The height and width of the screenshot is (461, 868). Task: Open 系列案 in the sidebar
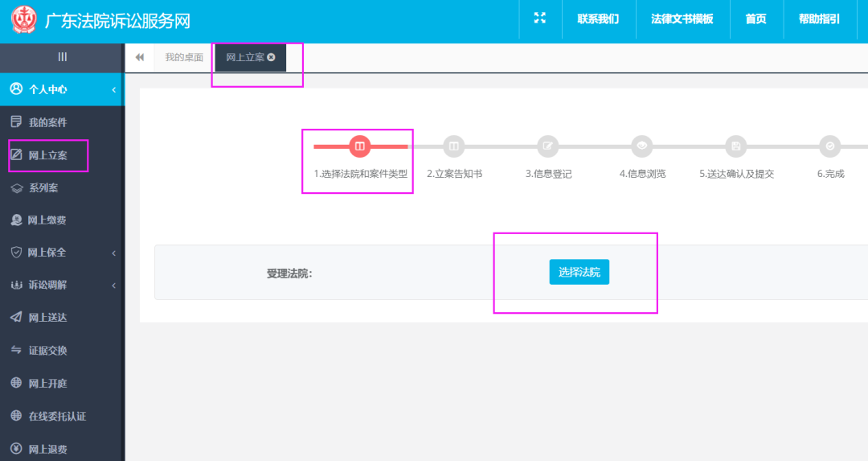point(43,187)
